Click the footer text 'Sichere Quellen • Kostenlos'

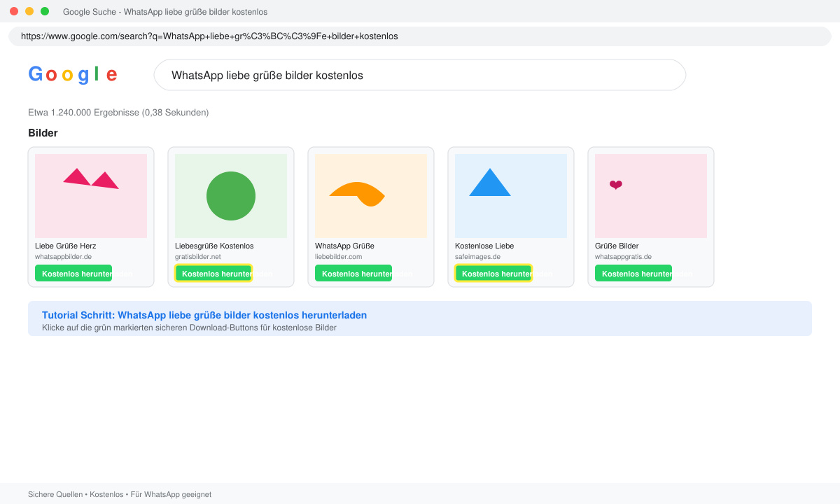[120, 494]
